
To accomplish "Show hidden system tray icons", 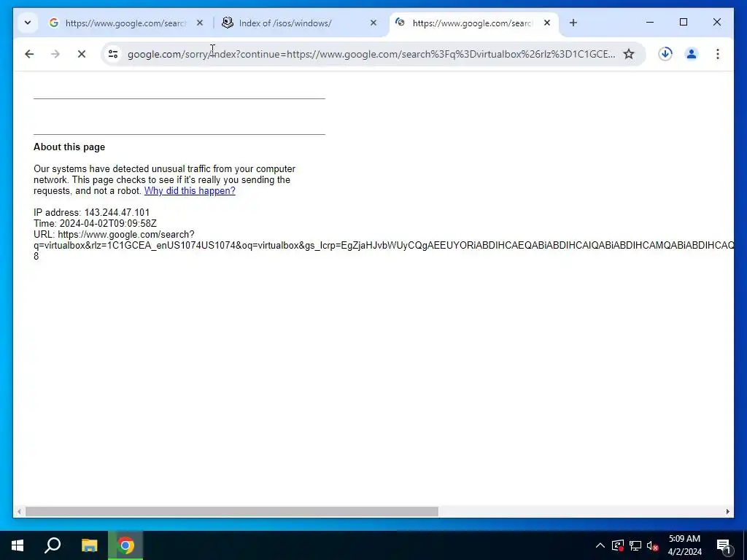I will point(600,545).
